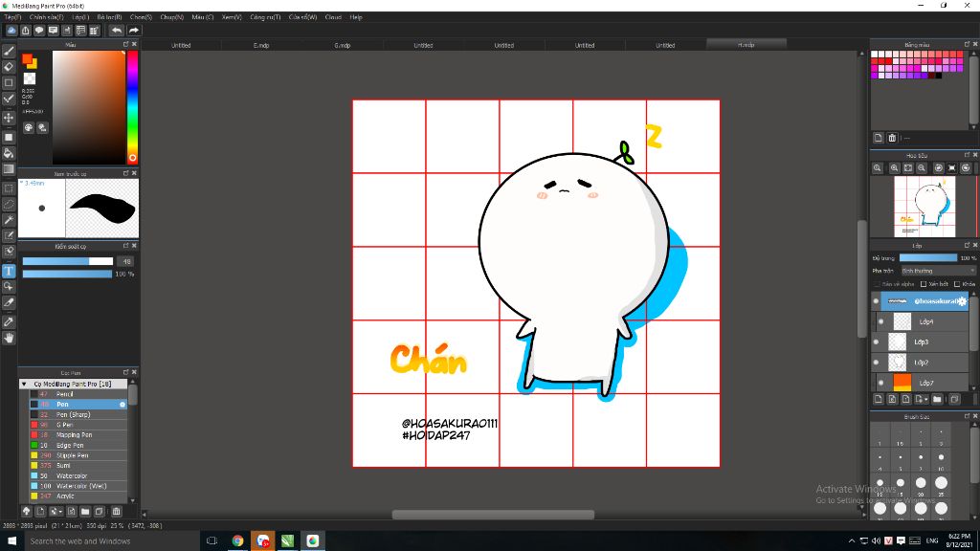This screenshot has width=980, height=551.
Task: Open the Pha trộn blend mode dropdown
Action: [938, 271]
